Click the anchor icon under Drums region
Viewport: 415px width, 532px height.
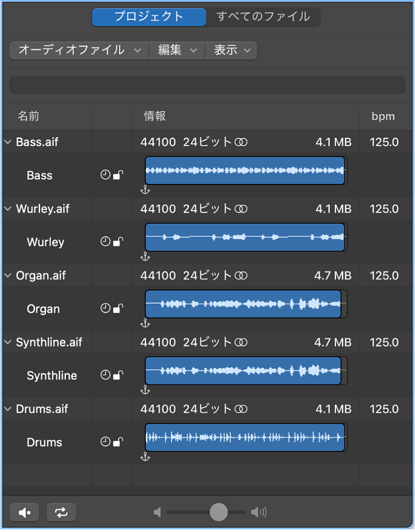pyautogui.click(x=145, y=456)
